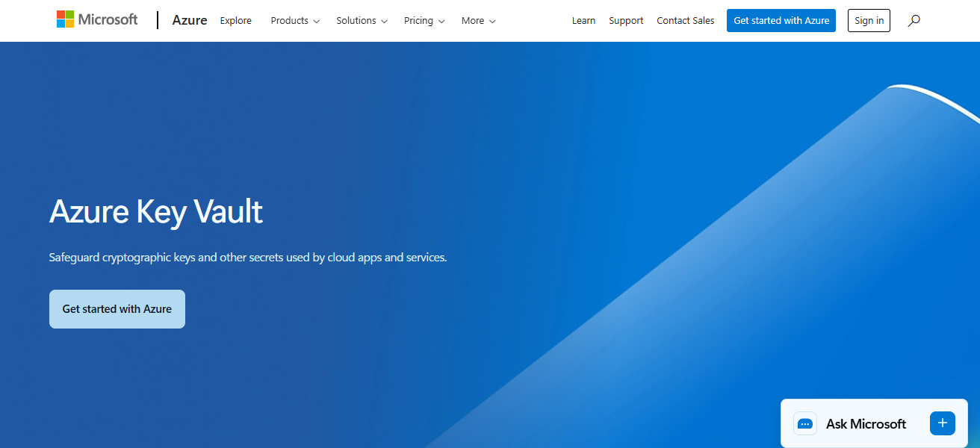Open the Learn link
980x448 pixels.
(583, 20)
